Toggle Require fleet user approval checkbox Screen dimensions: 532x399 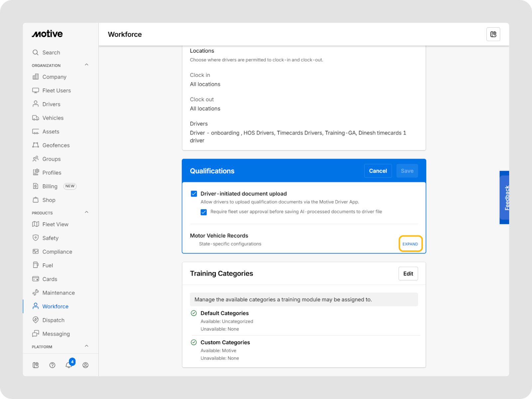pos(204,212)
